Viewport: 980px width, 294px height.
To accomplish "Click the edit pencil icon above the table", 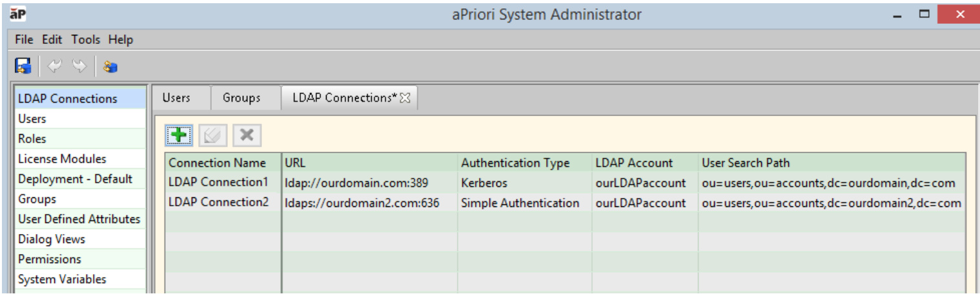I will point(212,135).
